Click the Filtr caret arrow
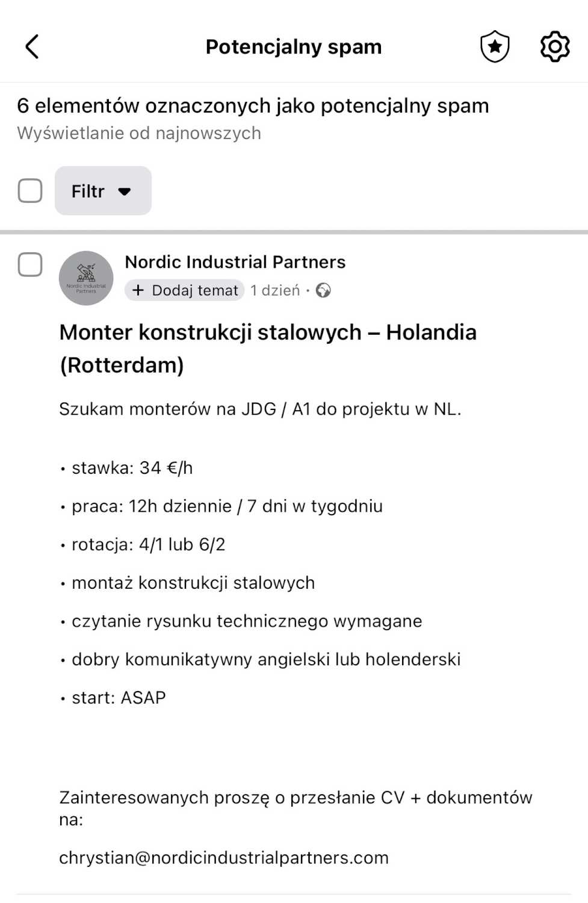The height and width of the screenshot is (903, 588). [125, 191]
